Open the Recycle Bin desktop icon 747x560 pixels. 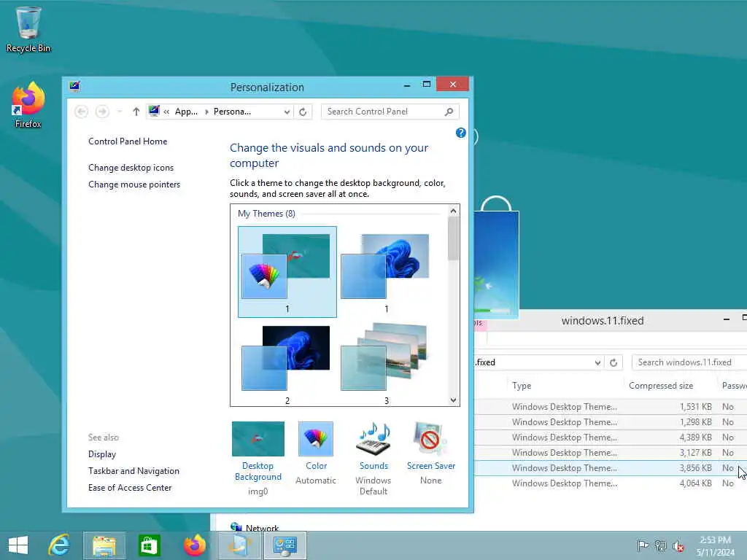pyautogui.click(x=28, y=29)
